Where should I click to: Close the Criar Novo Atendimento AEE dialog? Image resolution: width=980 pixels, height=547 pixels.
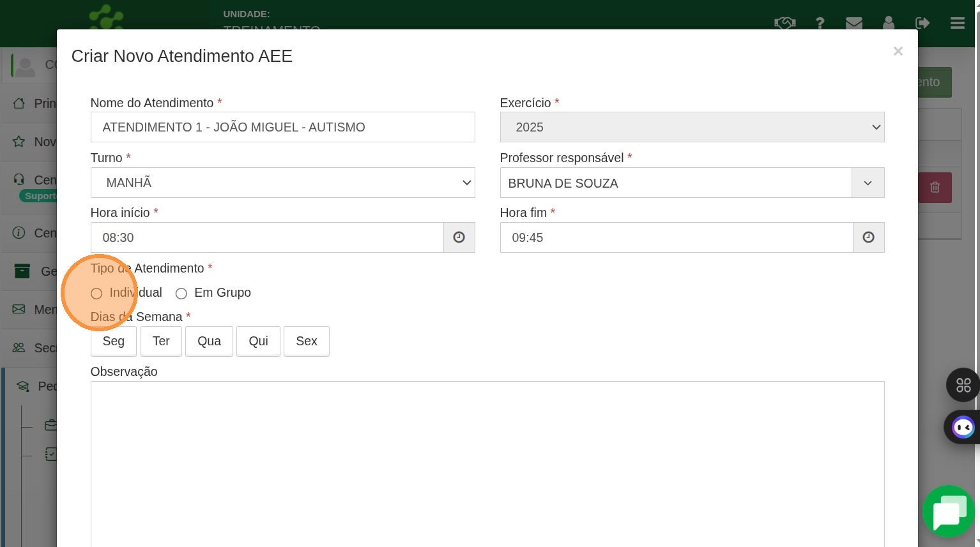point(898,51)
